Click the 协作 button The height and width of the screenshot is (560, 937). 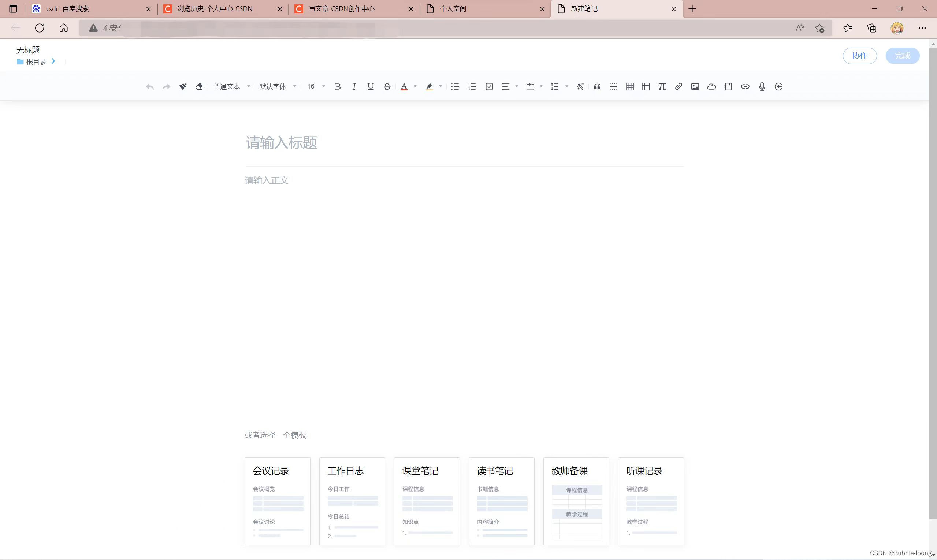coord(859,56)
